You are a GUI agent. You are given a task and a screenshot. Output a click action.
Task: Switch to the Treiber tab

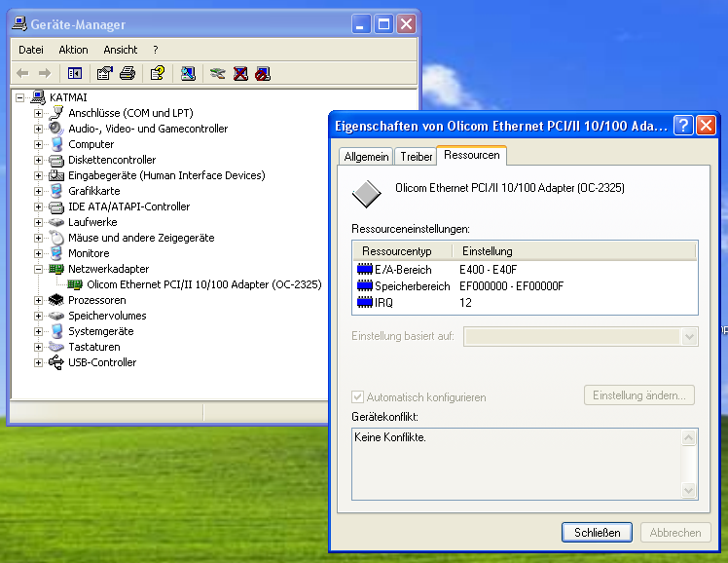(x=416, y=157)
